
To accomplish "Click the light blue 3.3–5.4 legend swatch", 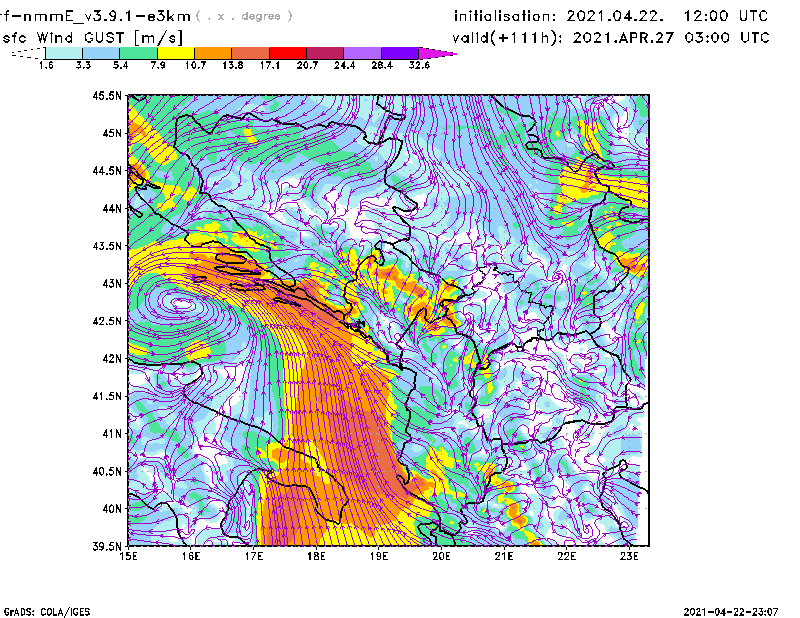I will pyautogui.click(x=101, y=53).
